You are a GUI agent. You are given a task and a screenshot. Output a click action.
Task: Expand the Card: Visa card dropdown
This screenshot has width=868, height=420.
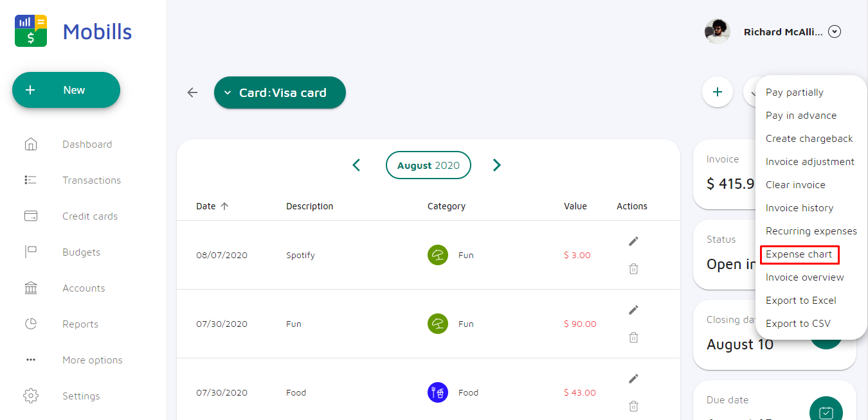pos(280,92)
